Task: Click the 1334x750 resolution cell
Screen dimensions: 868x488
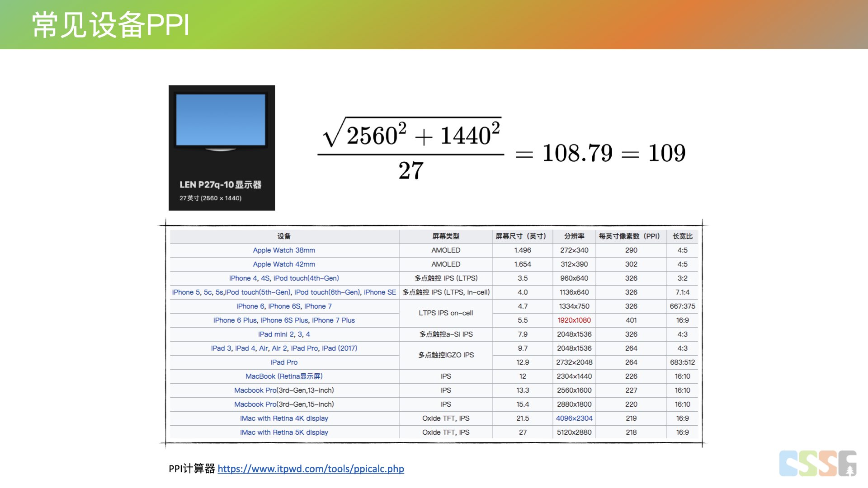Action: pos(574,306)
